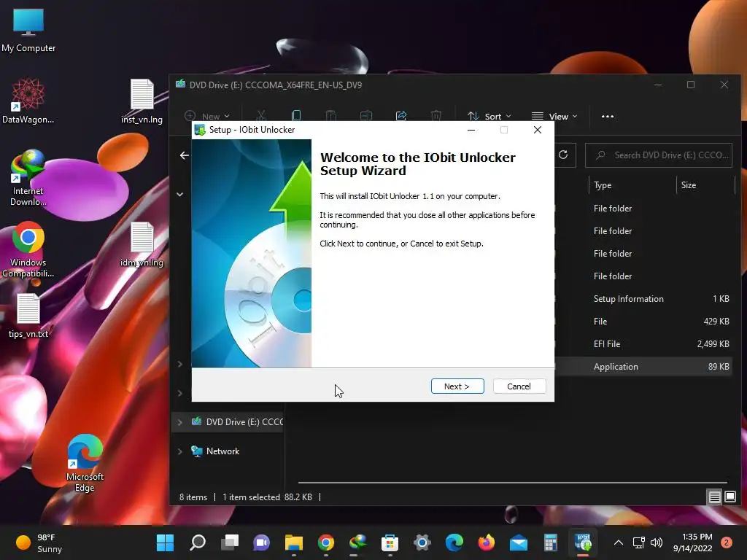Select tips_vn.txt desktop file
This screenshot has height=560, width=747.
28,316
